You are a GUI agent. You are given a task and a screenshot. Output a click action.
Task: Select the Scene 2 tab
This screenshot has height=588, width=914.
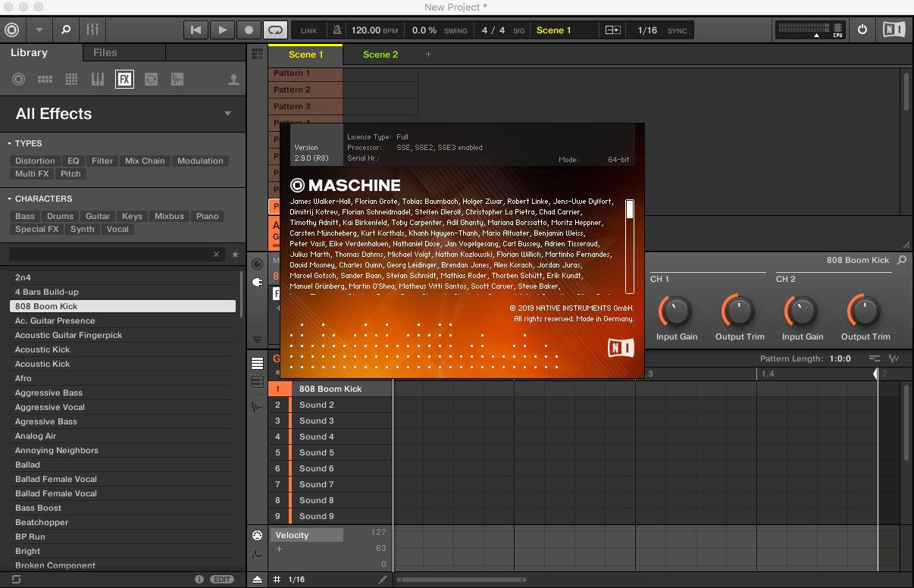380,55
